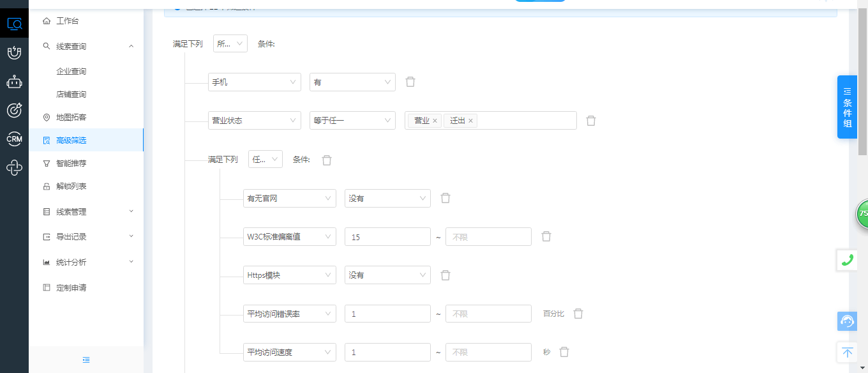868x373 pixels.
Task: Expand the 线索管理 menu
Action: (86, 211)
